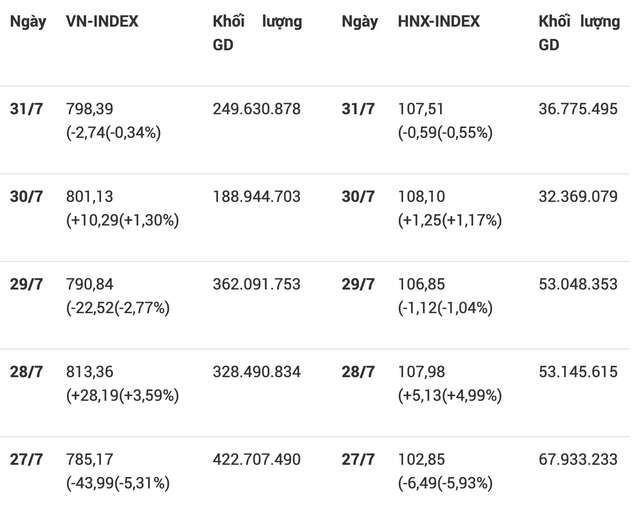Image resolution: width=640 pixels, height=519 pixels.
Task: Click the HNX-INDEX column header
Action: tap(438, 21)
